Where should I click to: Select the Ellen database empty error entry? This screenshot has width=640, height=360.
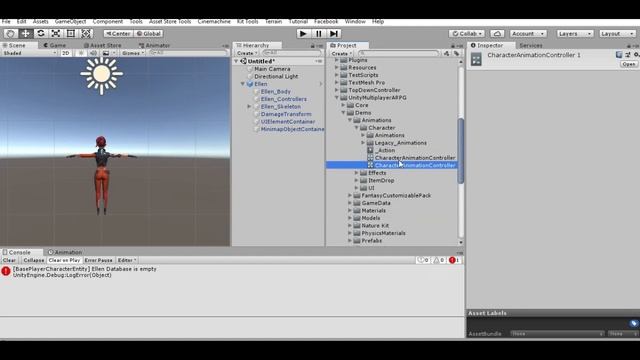click(x=232, y=272)
